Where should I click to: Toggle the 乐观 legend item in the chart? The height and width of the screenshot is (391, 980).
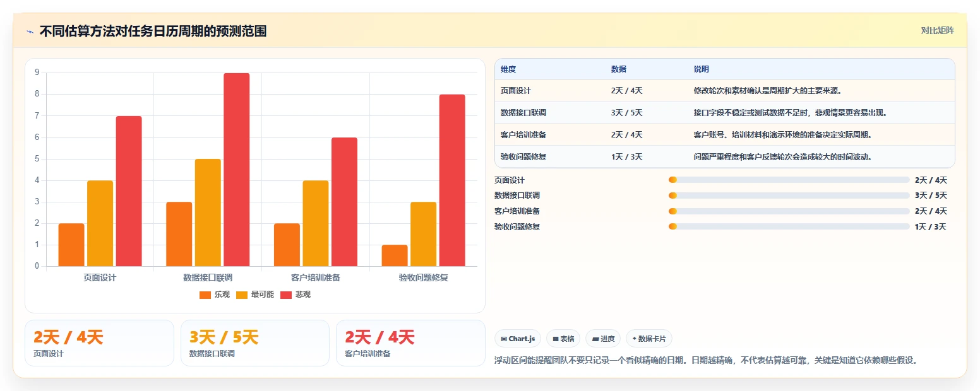tap(214, 295)
